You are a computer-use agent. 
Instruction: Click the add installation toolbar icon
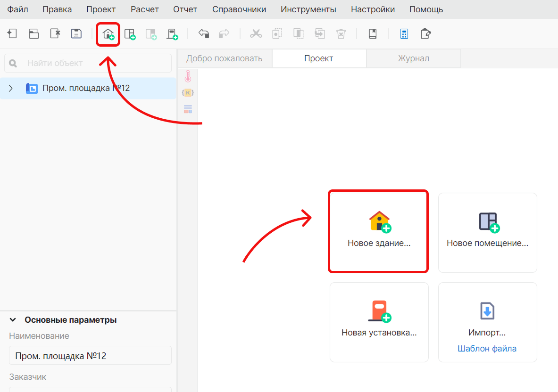pyautogui.click(x=172, y=34)
